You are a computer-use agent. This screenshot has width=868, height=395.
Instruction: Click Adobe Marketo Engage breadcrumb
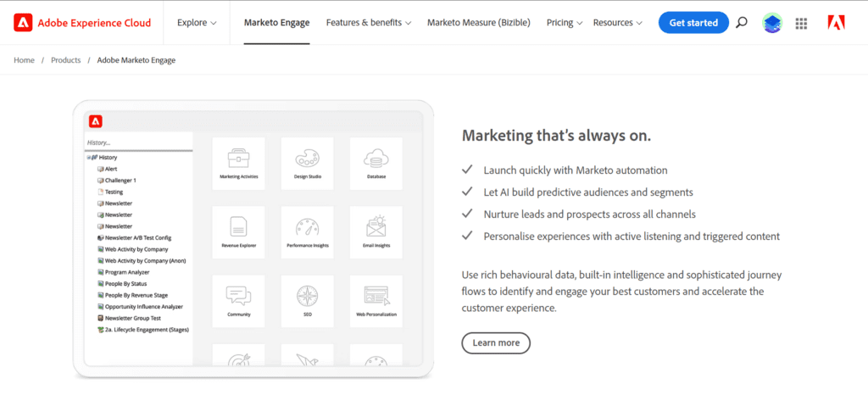(x=136, y=60)
